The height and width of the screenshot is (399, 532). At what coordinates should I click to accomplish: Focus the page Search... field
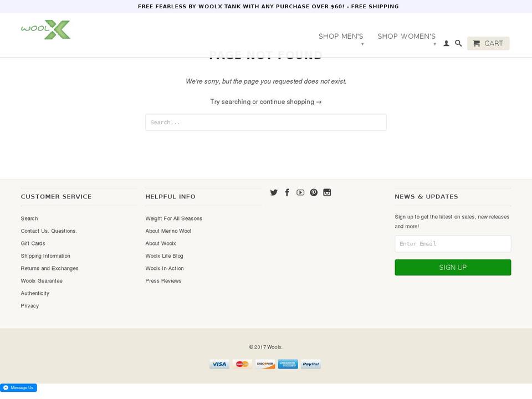(265, 122)
